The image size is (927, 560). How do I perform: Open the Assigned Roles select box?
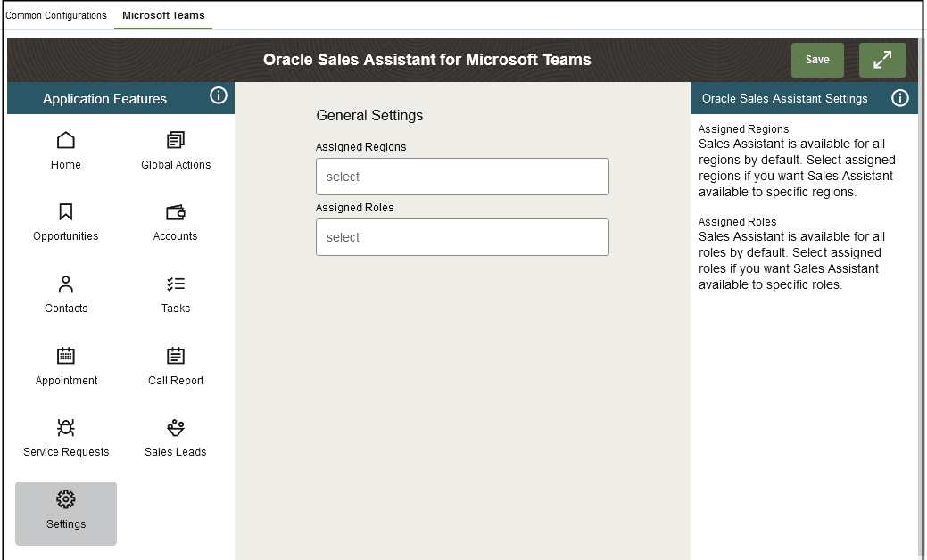pos(462,237)
